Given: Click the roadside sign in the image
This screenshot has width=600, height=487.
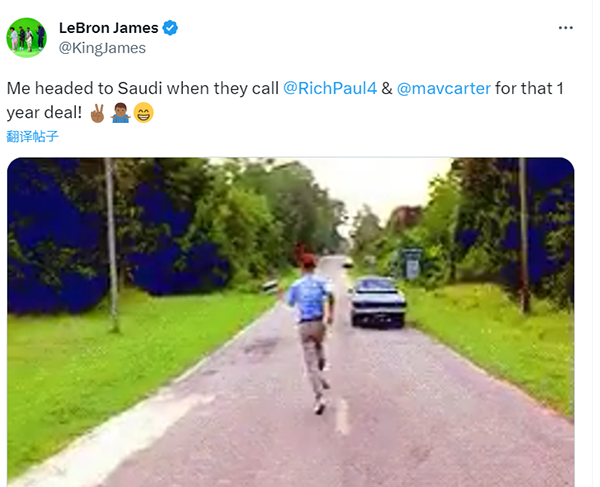Looking at the screenshot, I should coord(412,263).
